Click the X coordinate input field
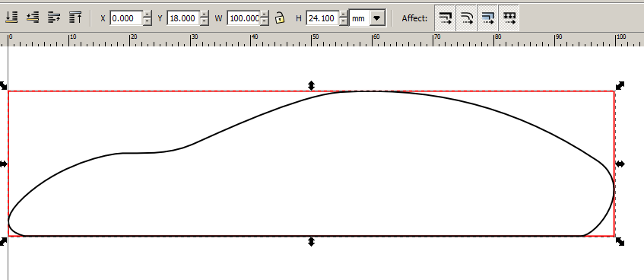 pyautogui.click(x=126, y=18)
